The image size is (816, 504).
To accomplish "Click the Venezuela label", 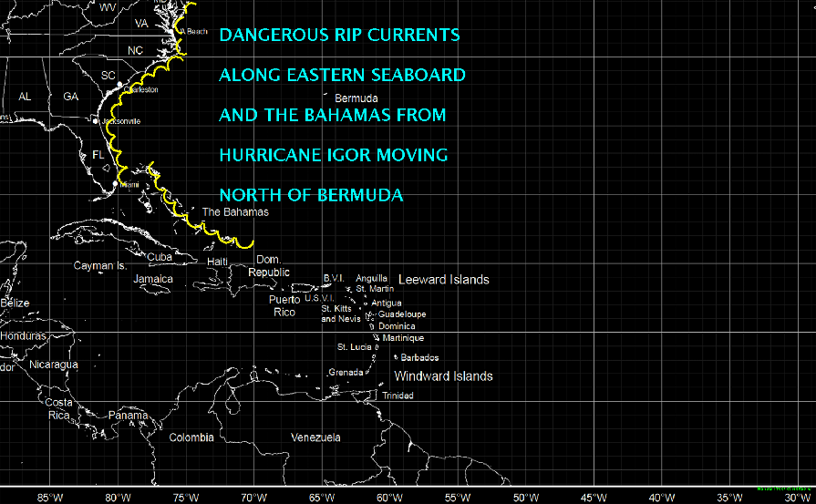I will 315,437.
